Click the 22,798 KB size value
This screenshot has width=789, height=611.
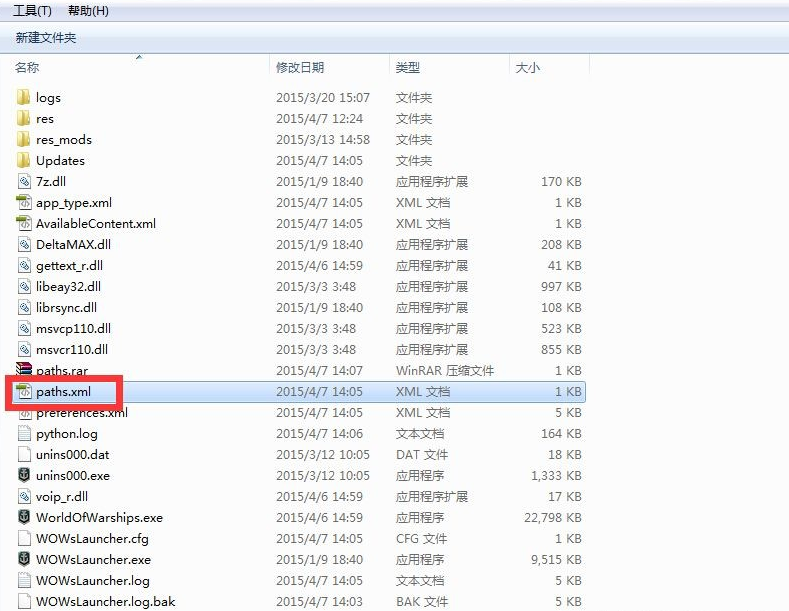click(553, 517)
